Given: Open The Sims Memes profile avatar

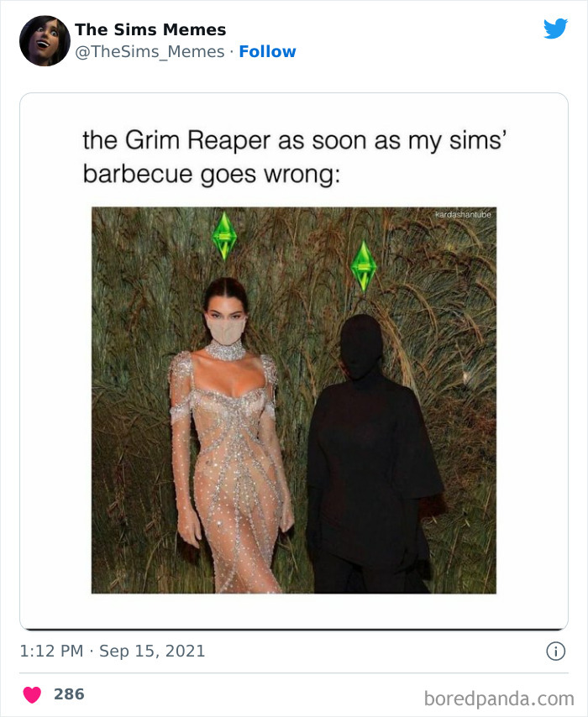Looking at the screenshot, I should point(45,40).
